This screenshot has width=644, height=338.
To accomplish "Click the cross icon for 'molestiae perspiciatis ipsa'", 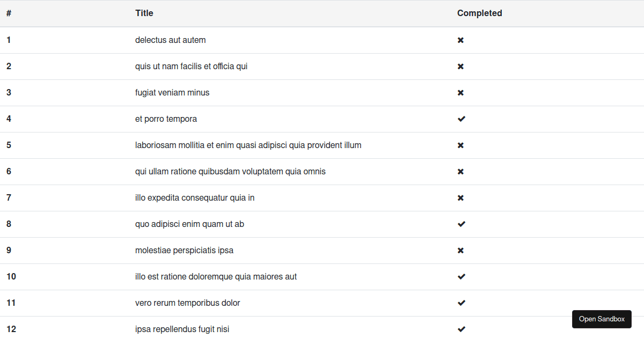I will (460, 250).
